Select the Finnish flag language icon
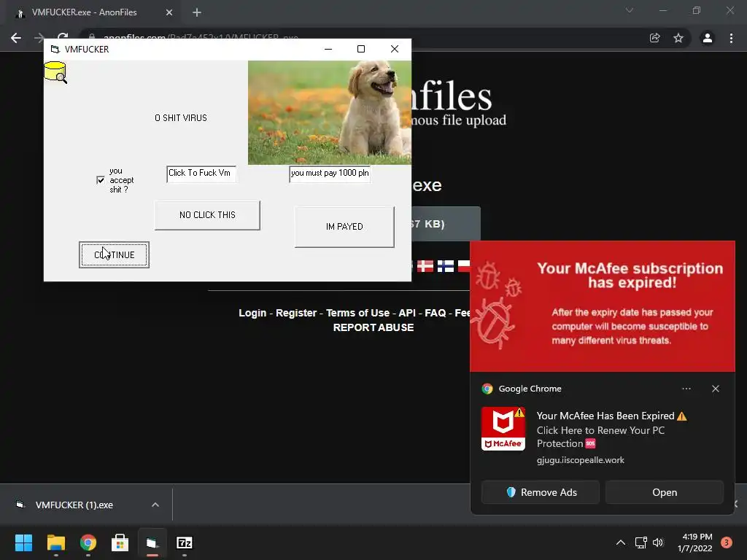Image resolution: width=747 pixels, height=560 pixels. click(x=446, y=266)
